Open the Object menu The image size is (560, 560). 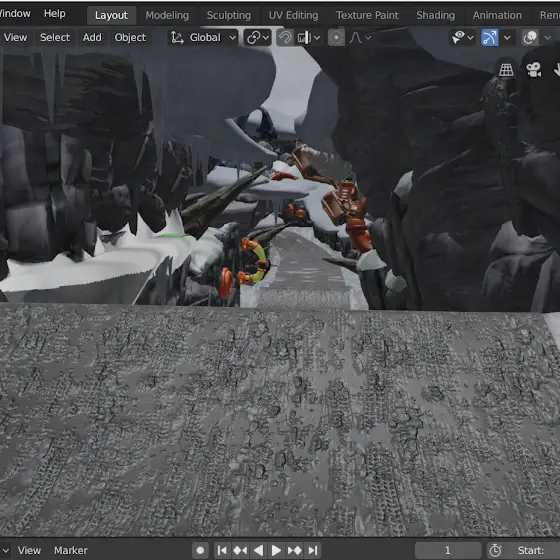tap(130, 38)
